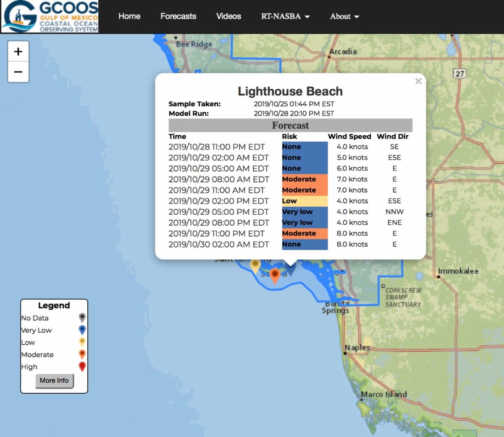Viewport: 504px width, 437px height.
Task: Click the Forecast table header bar
Action: [290, 125]
